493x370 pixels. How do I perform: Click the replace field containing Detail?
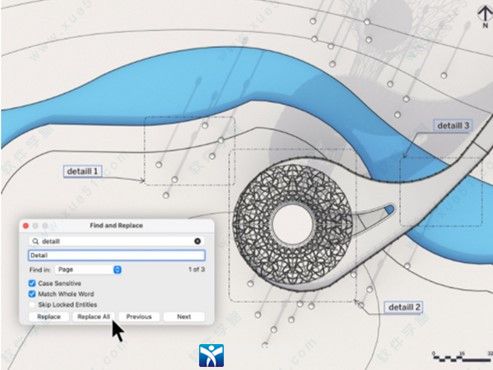117,255
